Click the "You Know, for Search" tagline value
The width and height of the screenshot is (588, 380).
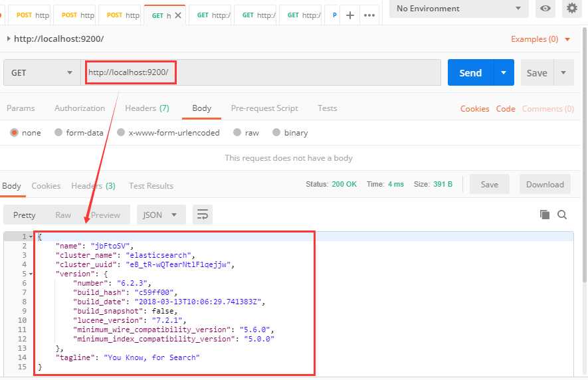(151, 357)
